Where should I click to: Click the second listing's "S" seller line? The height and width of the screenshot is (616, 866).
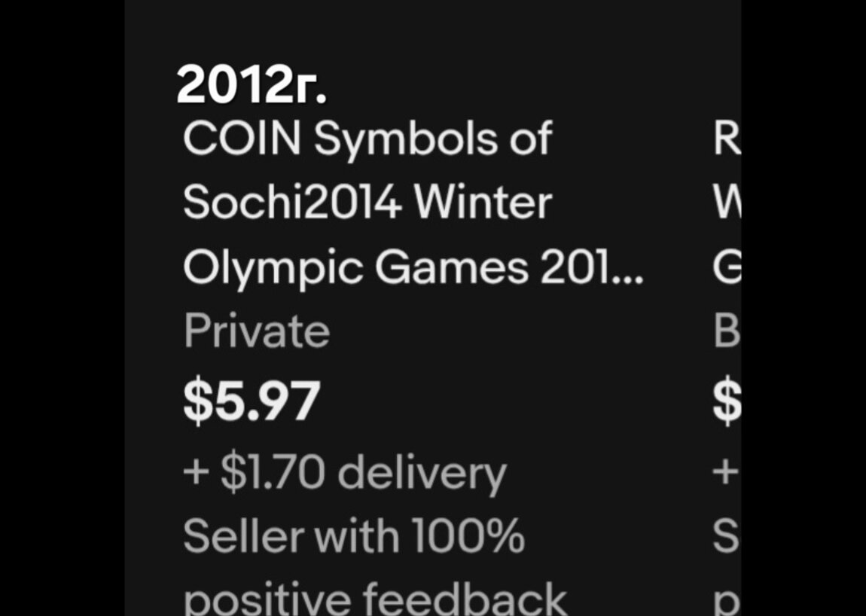click(727, 536)
